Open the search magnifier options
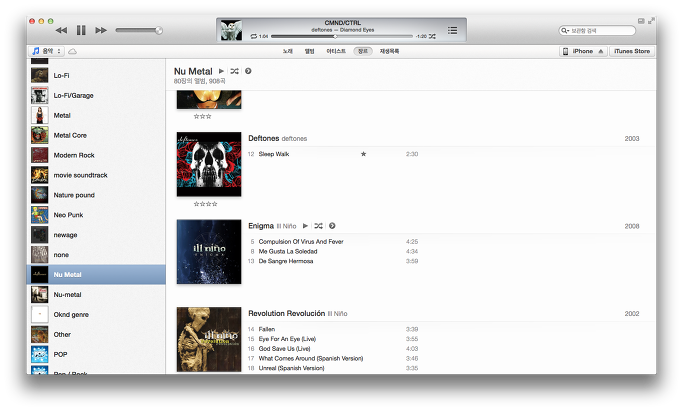683x411 pixels. click(565, 30)
